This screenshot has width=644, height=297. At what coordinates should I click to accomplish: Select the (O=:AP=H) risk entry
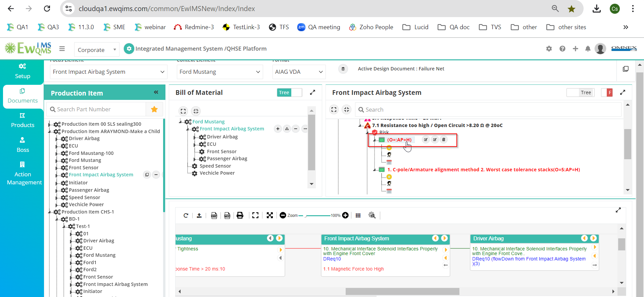(399, 140)
